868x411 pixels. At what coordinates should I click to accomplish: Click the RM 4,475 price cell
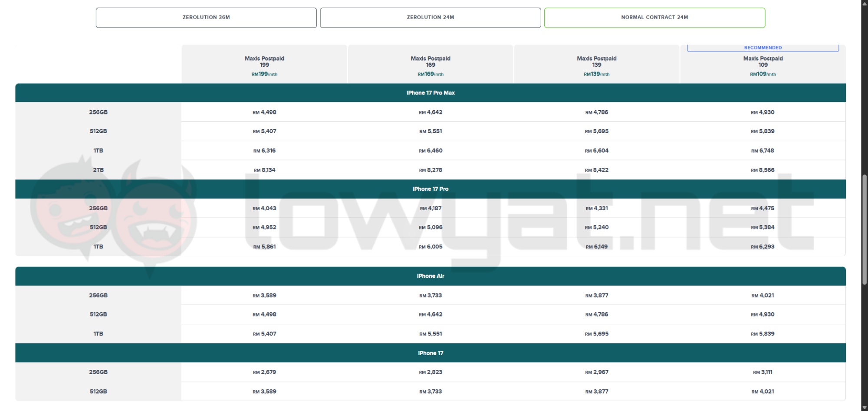[763, 208]
